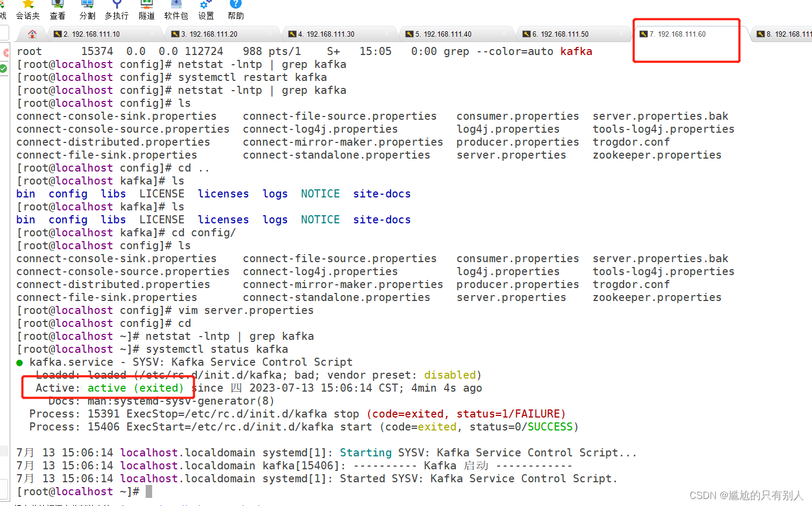Open the 帮助 help toolbar button
812x506 pixels.
click(x=236, y=10)
